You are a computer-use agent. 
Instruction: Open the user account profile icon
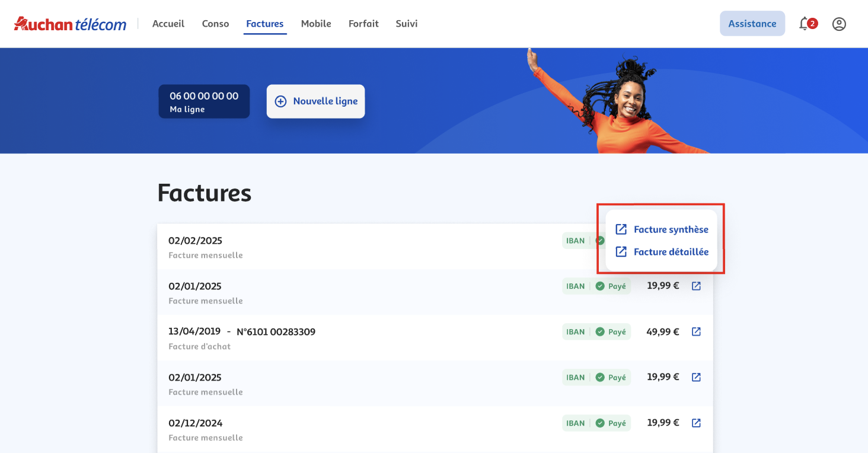(x=839, y=24)
